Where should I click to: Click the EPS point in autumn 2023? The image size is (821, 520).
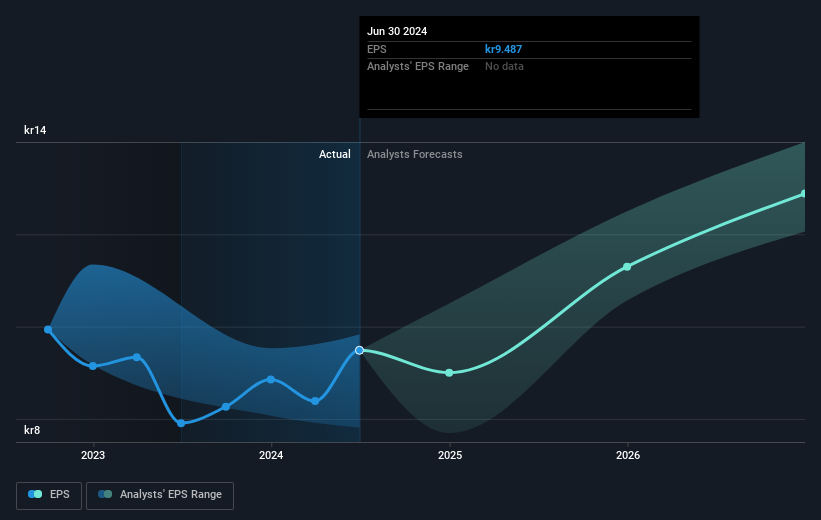(226, 406)
